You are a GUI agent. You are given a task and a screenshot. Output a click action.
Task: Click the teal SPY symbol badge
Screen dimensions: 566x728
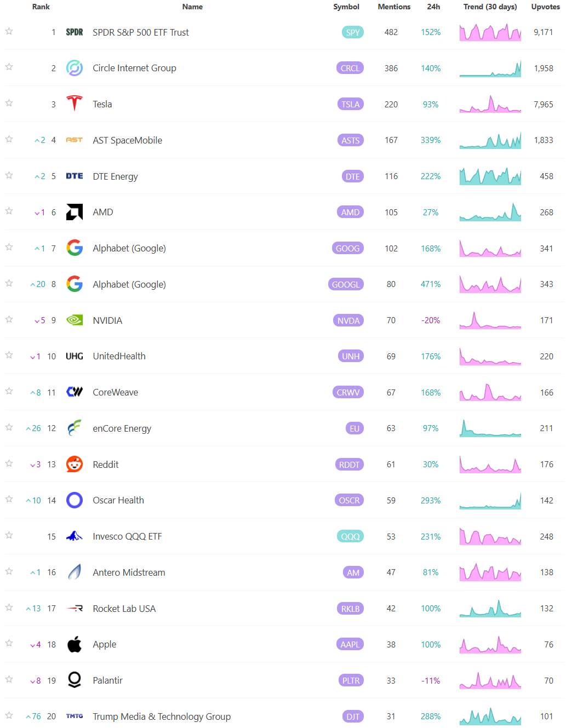[x=352, y=32]
